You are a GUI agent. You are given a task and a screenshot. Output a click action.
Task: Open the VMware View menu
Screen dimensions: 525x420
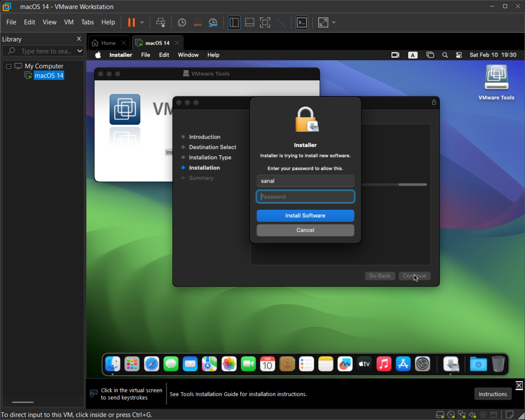(49, 22)
